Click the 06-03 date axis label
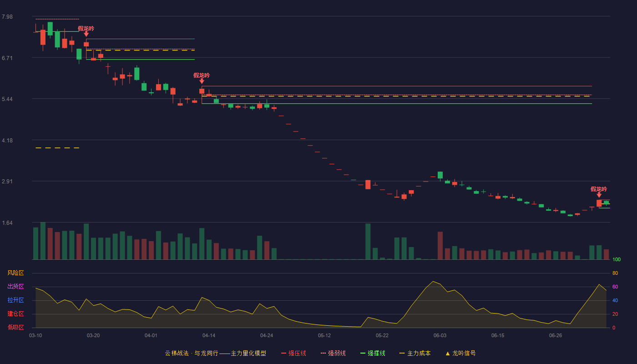Image resolution: width=637 pixels, height=364 pixels. click(x=440, y=335)
